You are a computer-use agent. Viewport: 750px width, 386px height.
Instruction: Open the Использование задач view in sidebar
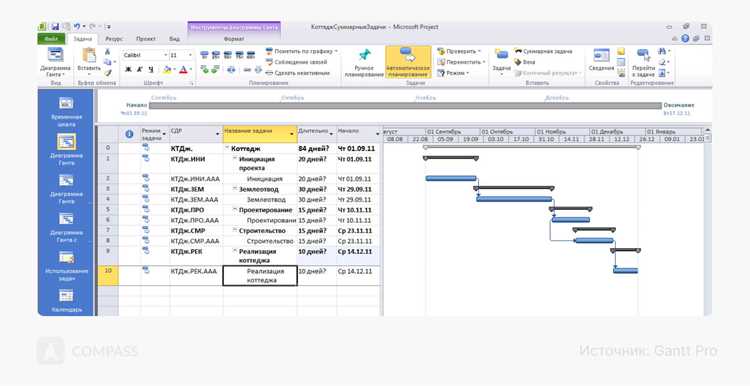(x=66, y=266)
